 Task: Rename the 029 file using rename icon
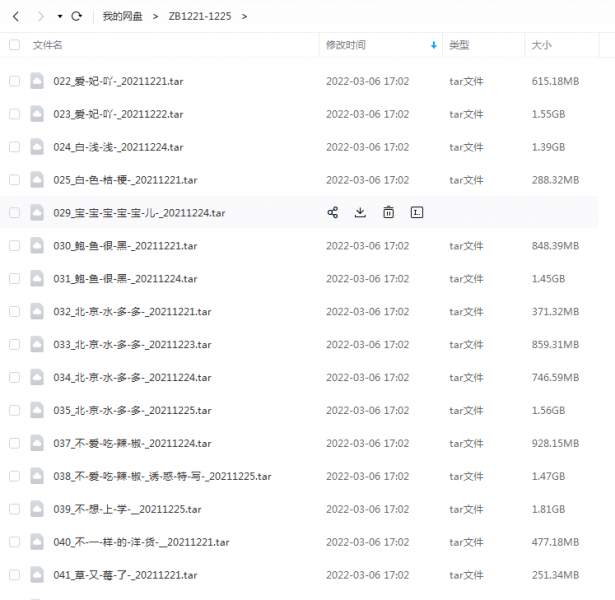[417, 213]
